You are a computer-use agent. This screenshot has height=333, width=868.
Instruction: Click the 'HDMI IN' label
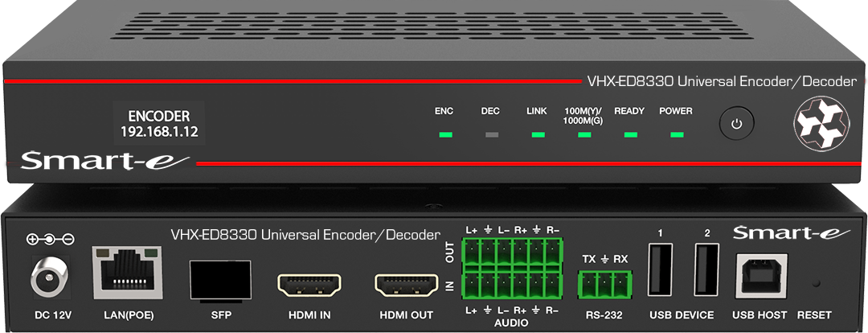click(309, 315)
